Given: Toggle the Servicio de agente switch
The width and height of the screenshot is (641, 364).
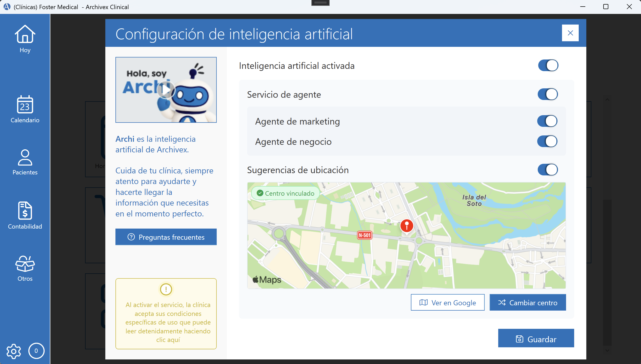Looking at the screenshot, I should point(548,94).
